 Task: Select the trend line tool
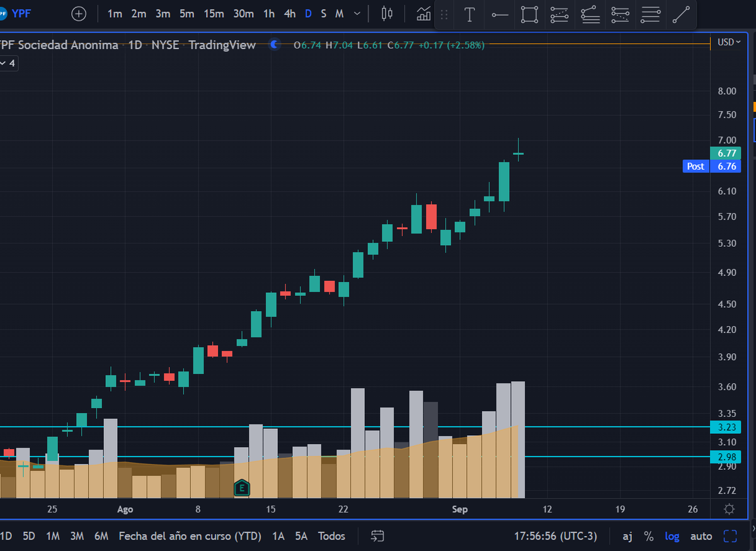[x=681, y=14]
